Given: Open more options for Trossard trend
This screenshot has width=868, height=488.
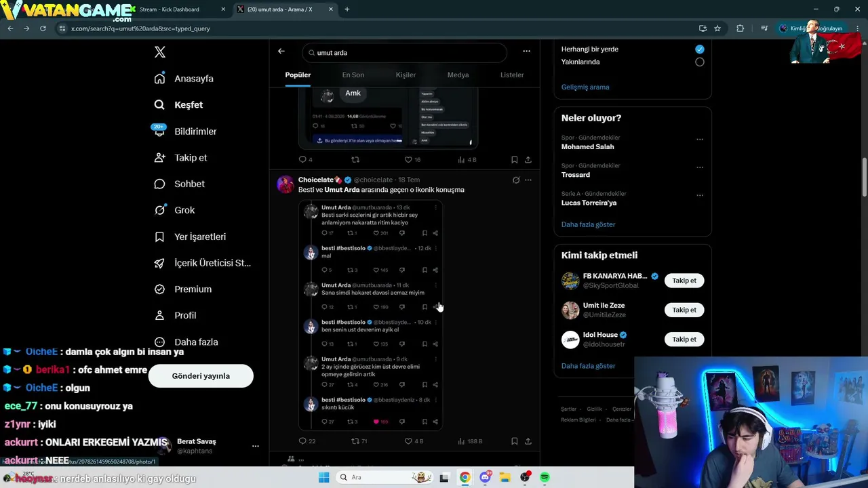Looking at the screenshot, I should click(700, 167).
